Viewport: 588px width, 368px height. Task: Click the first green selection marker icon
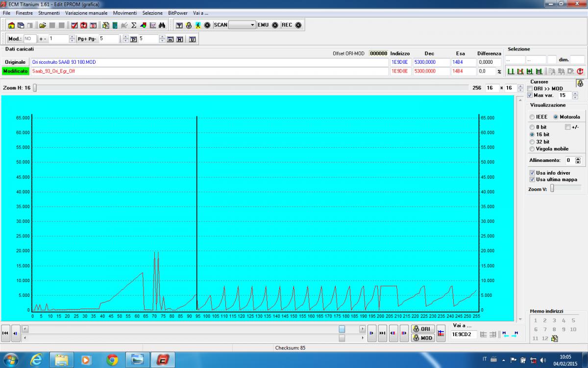tap(510, 72)
